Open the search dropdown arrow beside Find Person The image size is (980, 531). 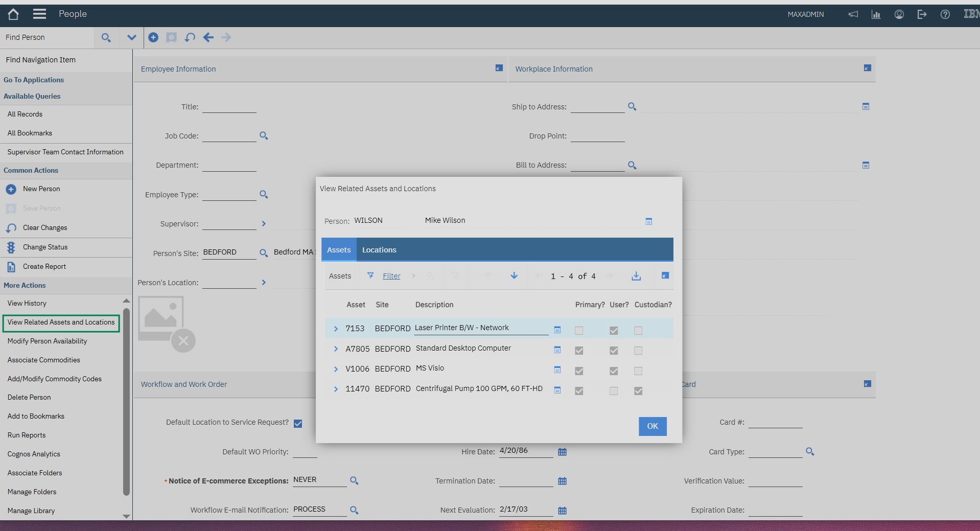click(x=131, y=38)
